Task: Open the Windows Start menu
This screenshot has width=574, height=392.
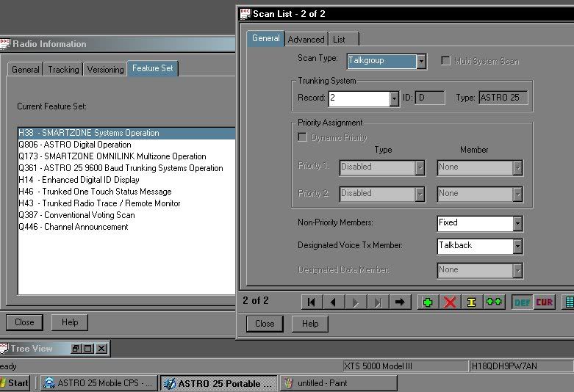Action: click(14, 383)
